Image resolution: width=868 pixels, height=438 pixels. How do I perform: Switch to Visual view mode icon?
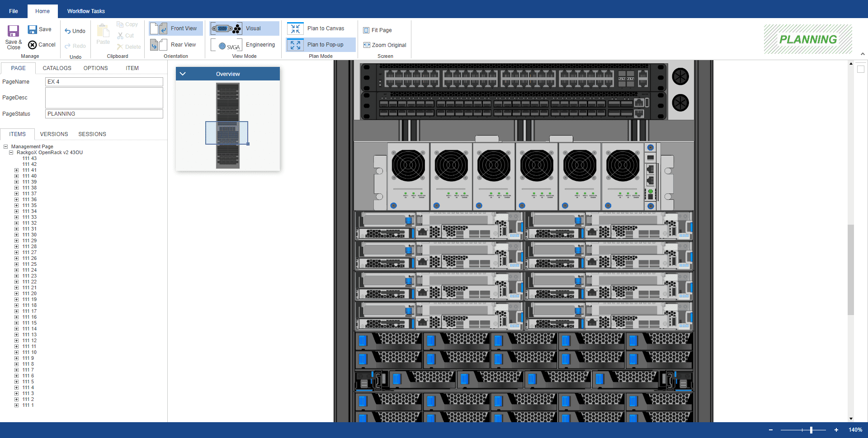226,28
